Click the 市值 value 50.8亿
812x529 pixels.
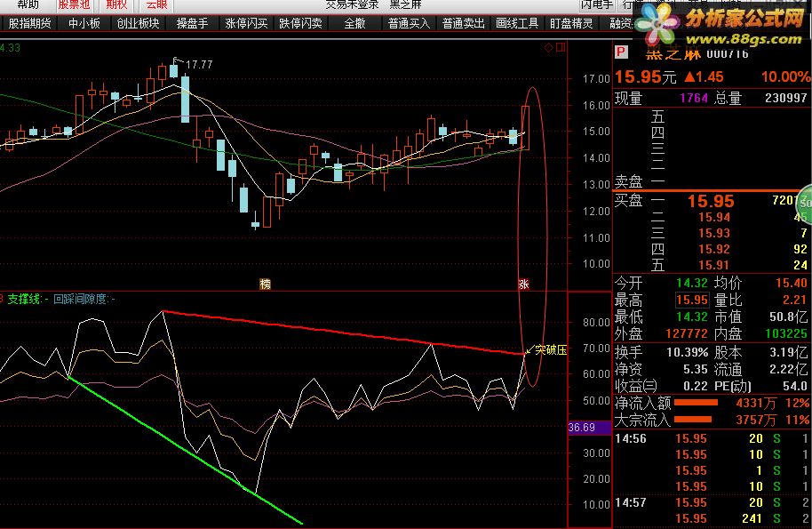pos(788,317)
